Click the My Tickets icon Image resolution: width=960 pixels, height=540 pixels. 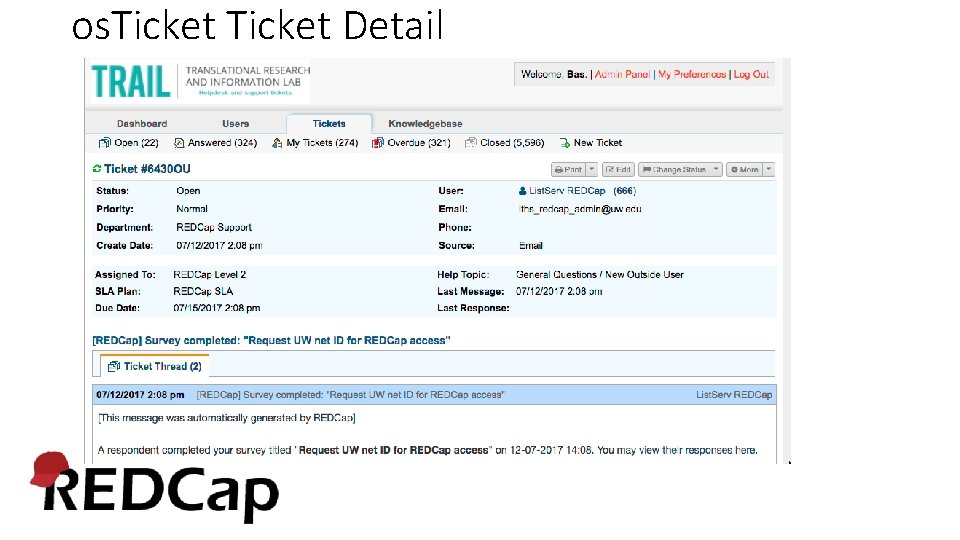[277, 143]
